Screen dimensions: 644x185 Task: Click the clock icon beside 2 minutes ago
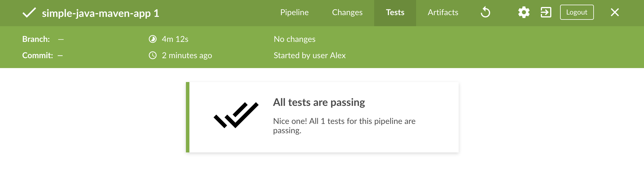pos(153,55)
